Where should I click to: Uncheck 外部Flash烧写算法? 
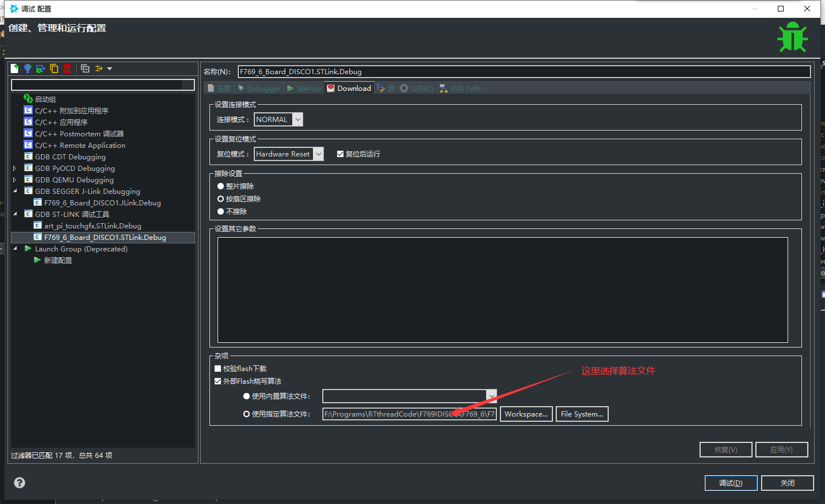(217, 381)
